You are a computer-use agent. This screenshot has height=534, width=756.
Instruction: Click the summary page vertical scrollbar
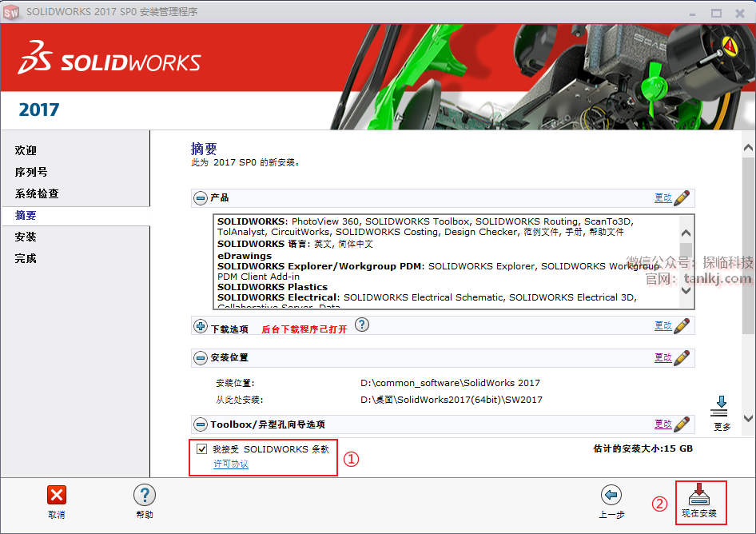point(748,280)
